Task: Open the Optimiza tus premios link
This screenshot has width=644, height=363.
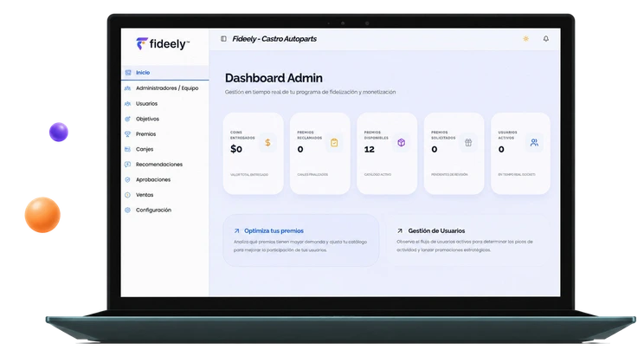Action: [x=274, y=231]
